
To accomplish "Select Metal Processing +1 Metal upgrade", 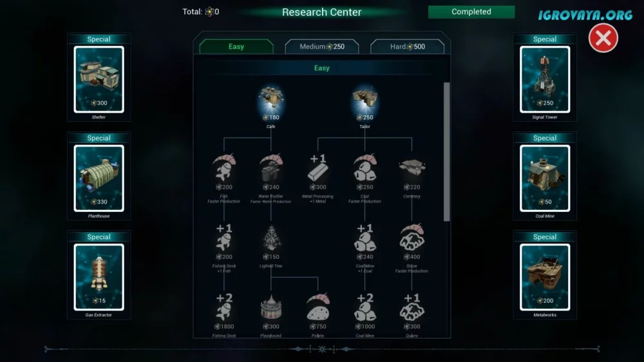I will [318, 167].
